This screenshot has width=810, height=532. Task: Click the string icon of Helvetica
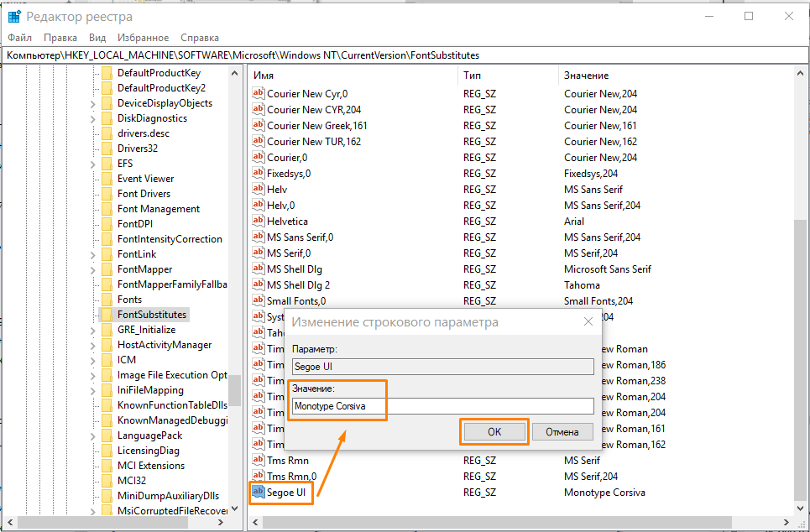pos(259,221)
